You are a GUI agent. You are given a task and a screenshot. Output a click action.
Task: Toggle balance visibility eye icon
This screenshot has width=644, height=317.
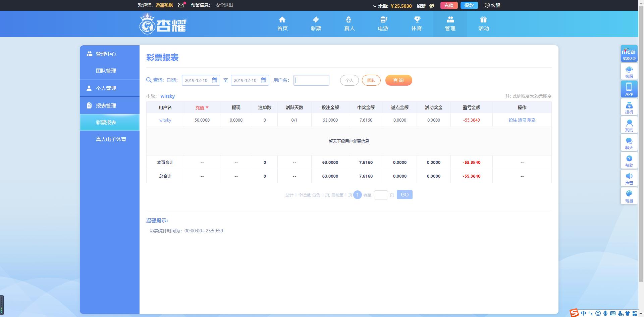pyautogui.click(x=432, y=6)
